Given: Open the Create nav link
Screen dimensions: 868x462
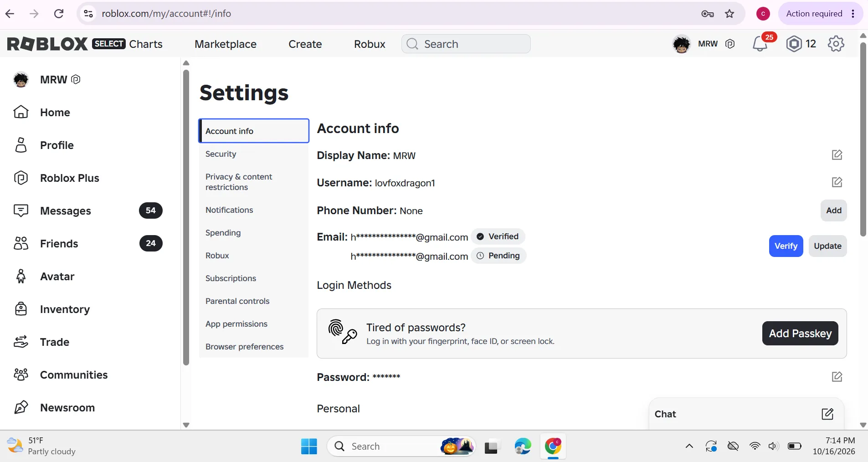Looking at the screenshot, I should (305, 44).
